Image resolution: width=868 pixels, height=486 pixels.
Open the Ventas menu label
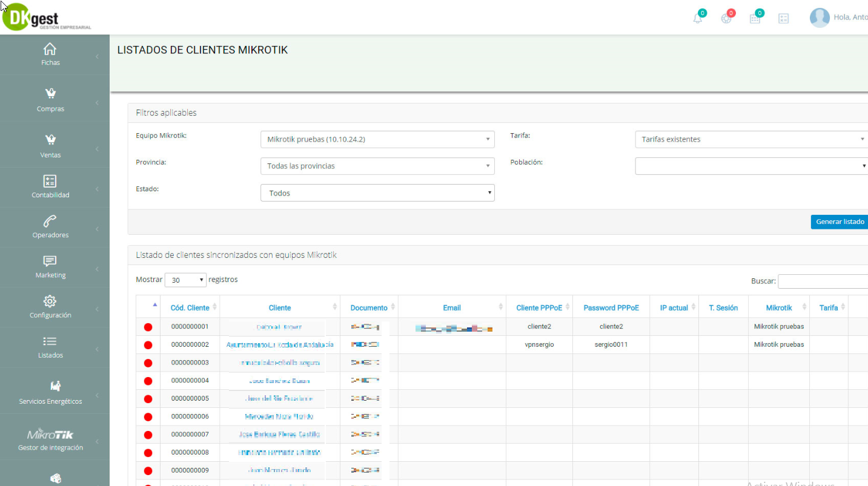(50, 155)
